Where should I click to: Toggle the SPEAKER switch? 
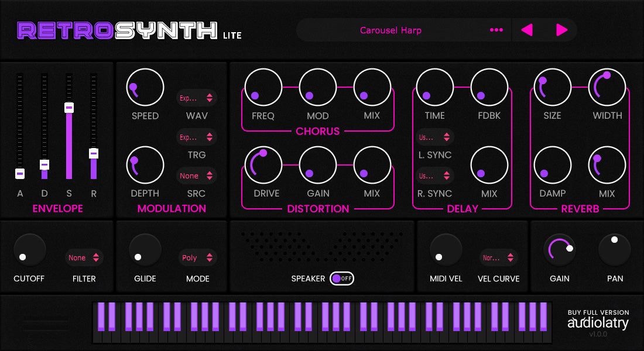tap(342, 278)
